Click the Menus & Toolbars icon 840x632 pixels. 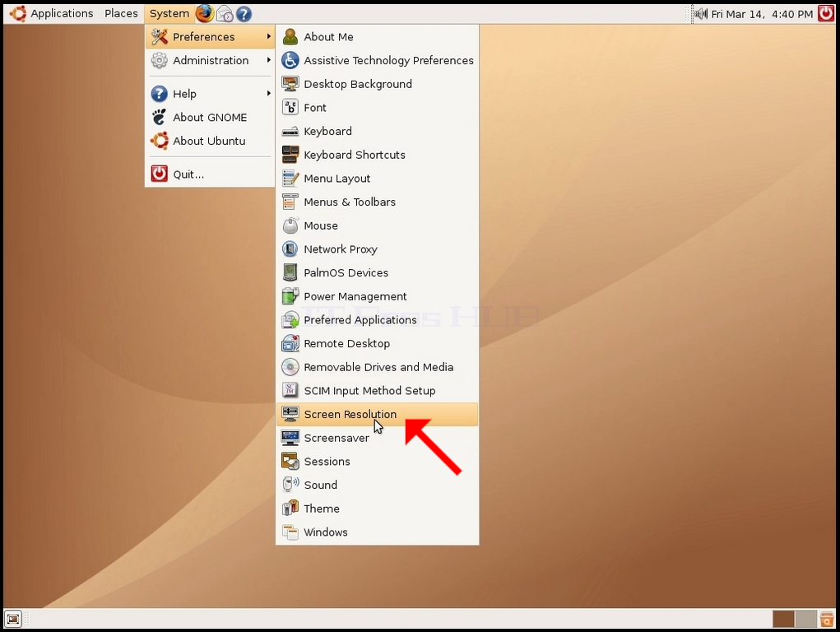coord(290,202)
